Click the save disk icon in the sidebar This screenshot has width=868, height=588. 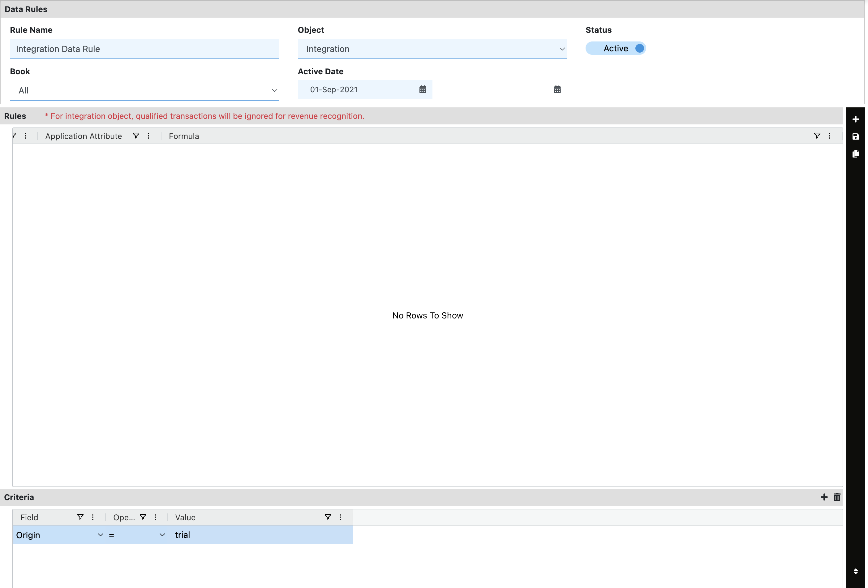click(x=855, y=137)
